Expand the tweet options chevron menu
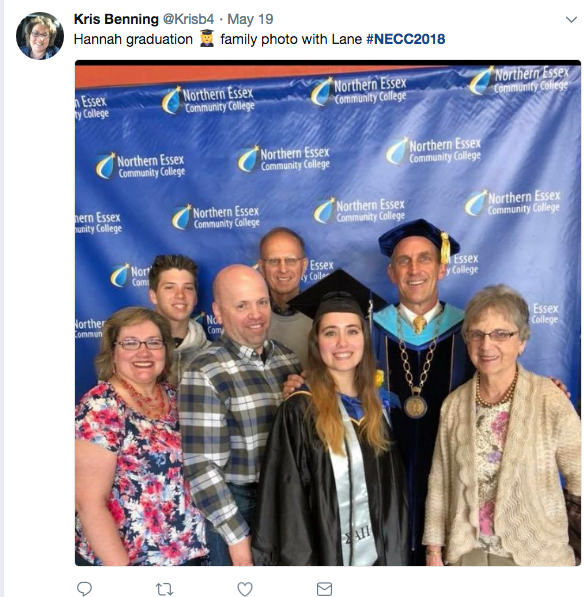584x597 pixels. coord(571,19)
